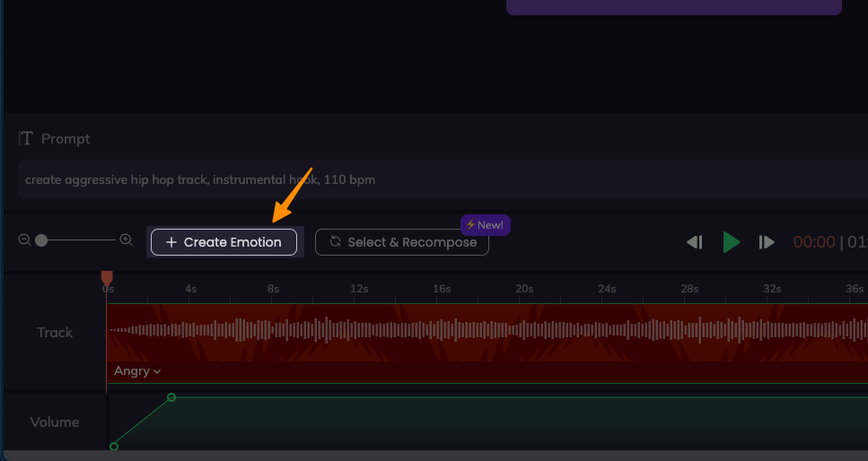Viewport: 868px width, 461px height.
Task: Click the red Track audio waveform
Action: [485, 331]
